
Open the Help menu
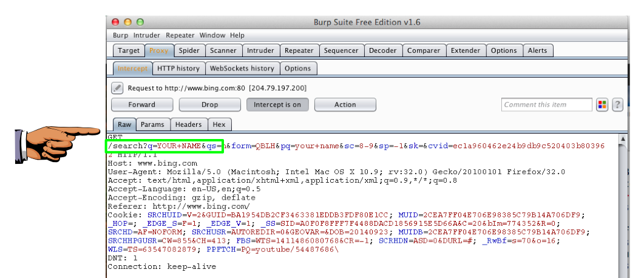(x=237, y=35)
